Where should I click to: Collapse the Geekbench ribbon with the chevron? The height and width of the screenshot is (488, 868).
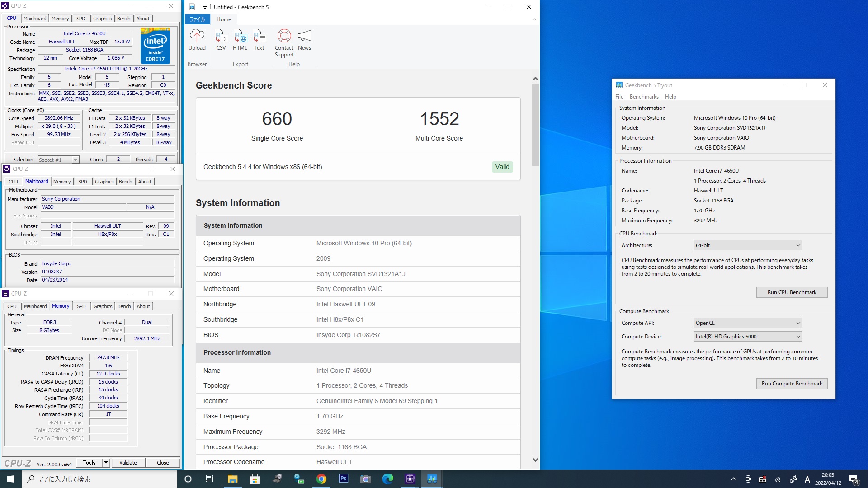point(534,19)
